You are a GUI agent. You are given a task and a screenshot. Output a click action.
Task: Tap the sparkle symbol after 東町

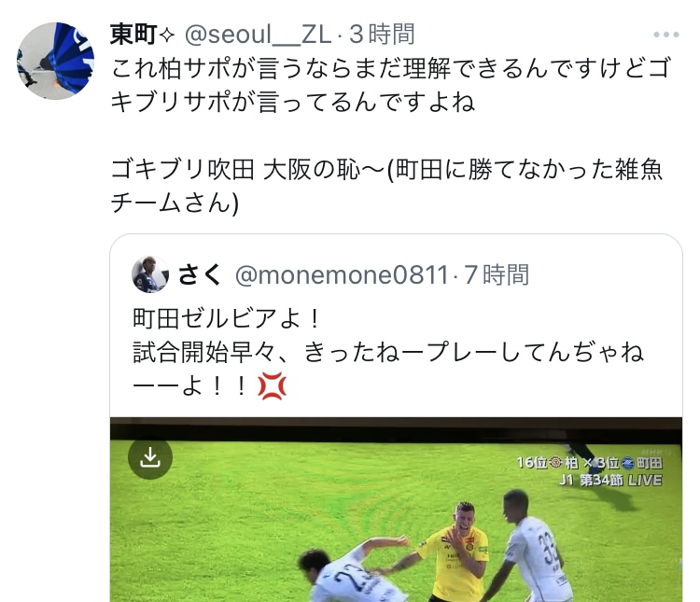pos(166,35)
